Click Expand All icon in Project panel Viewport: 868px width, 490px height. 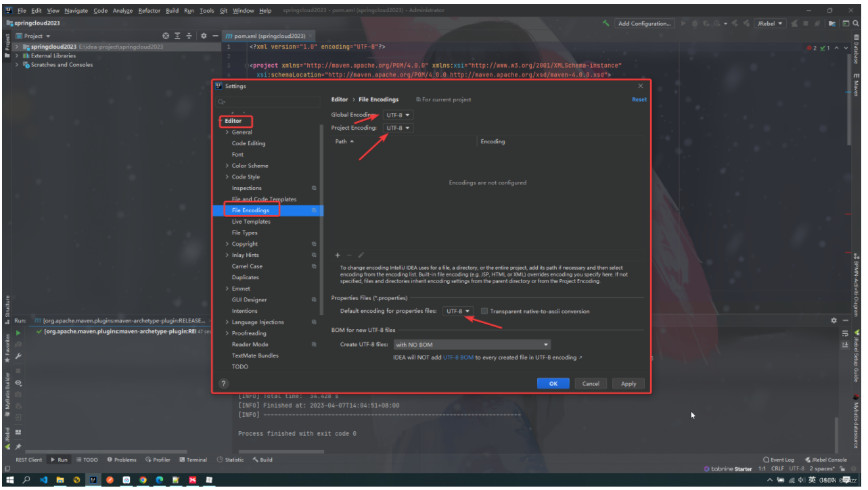(177, 36)
